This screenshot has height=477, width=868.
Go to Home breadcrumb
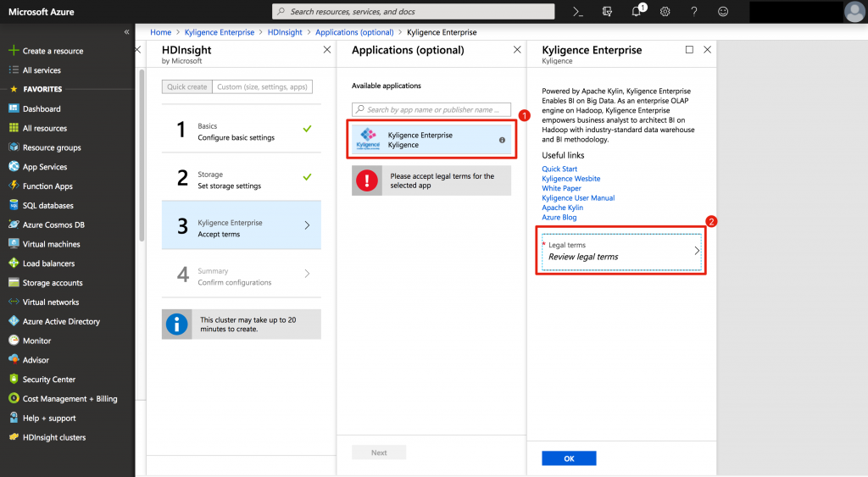coord(160,32)
